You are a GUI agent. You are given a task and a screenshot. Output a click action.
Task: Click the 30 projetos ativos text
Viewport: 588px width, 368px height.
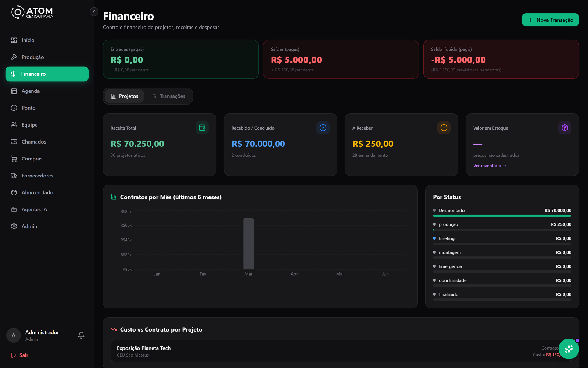coord(128,155)
